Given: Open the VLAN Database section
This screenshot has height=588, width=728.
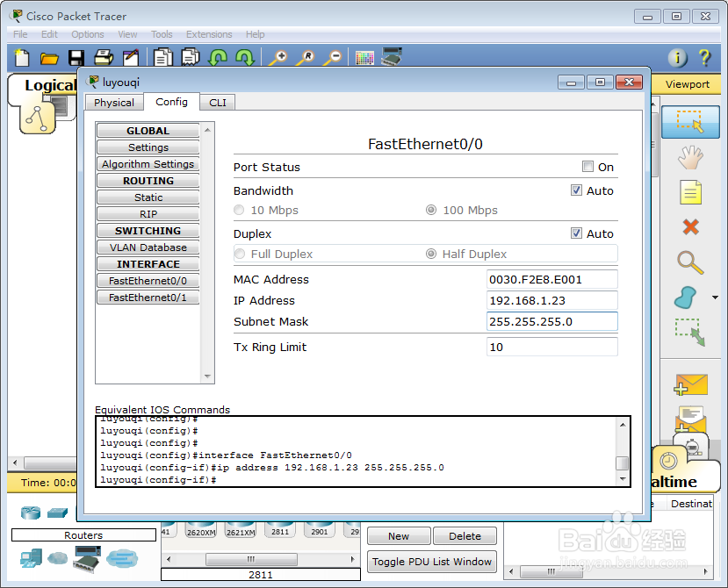Looking at the screenshot, I should coord(148,247).
